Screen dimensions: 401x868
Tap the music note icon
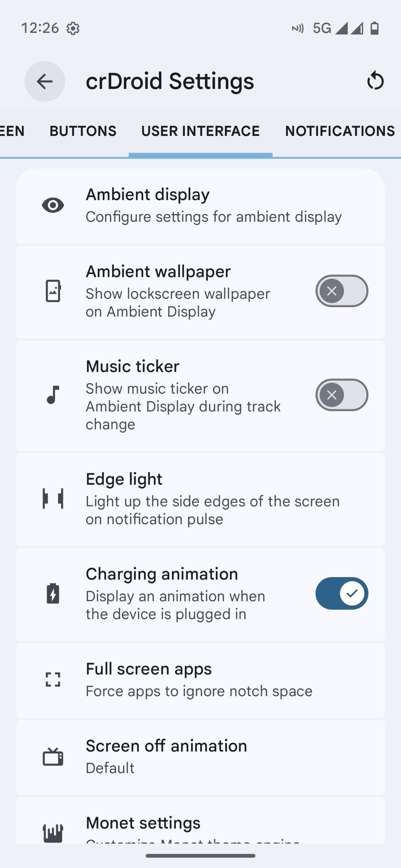pos(53,395)
